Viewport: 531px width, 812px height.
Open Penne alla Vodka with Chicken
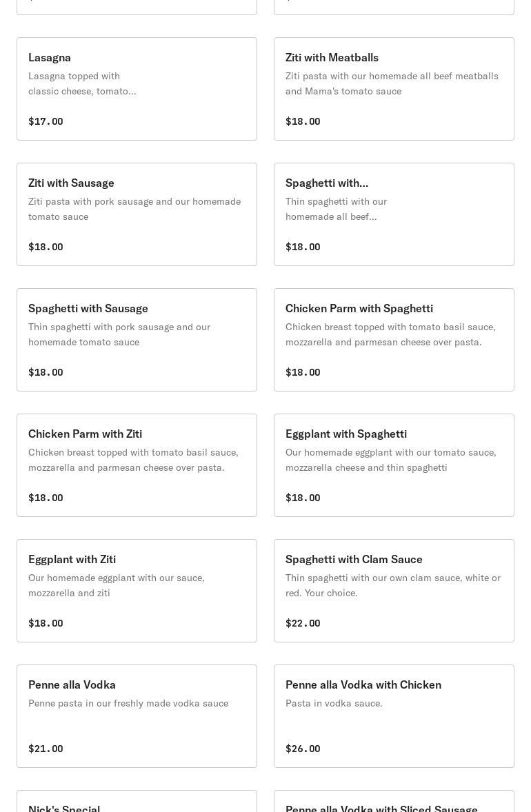(x=394, y=716)
